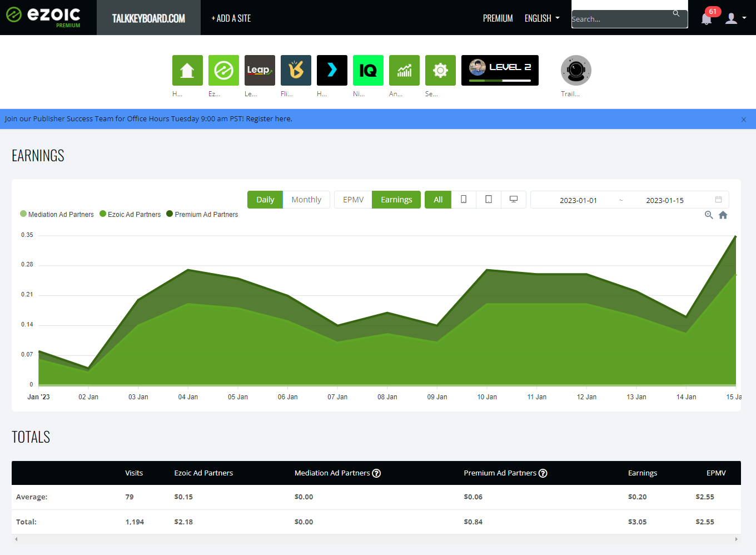Show the EPMV metric
Screen dimensions: 756x555
[x=353, y=200]
